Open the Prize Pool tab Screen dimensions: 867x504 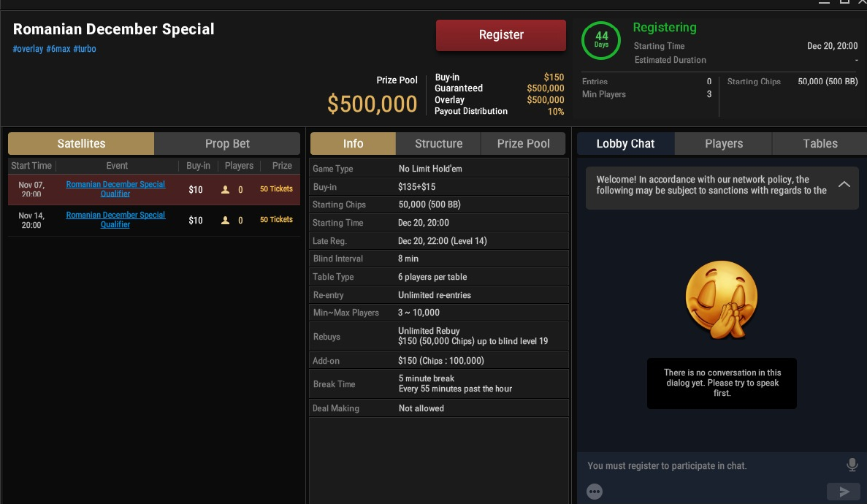(x=523, y=144)
